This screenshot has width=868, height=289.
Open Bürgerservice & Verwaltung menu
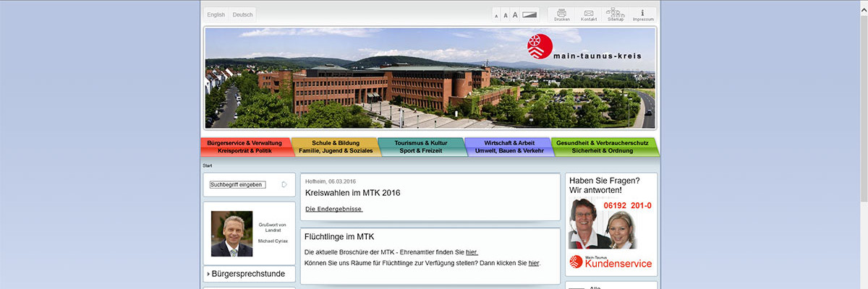(244, 143)
